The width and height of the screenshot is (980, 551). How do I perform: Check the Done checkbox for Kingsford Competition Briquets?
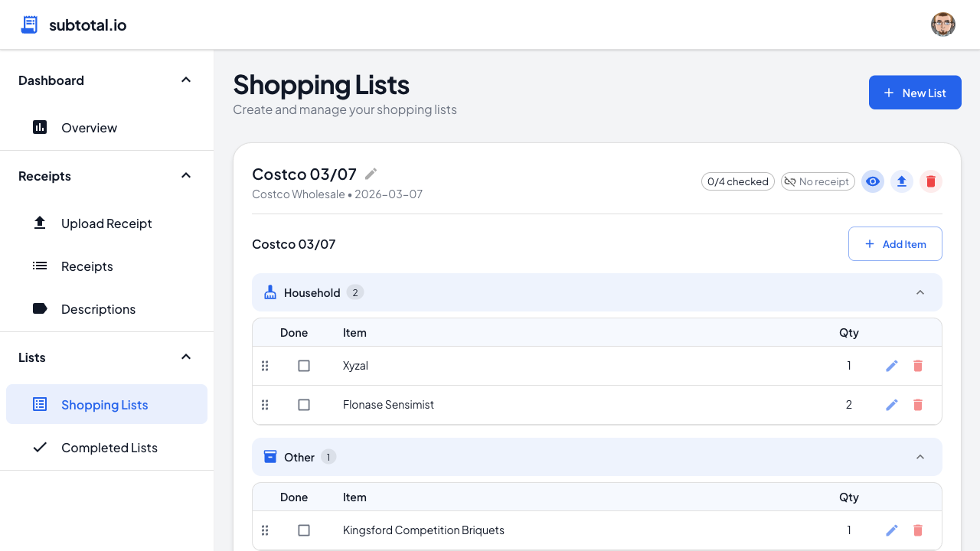click(x=304, y=530)
